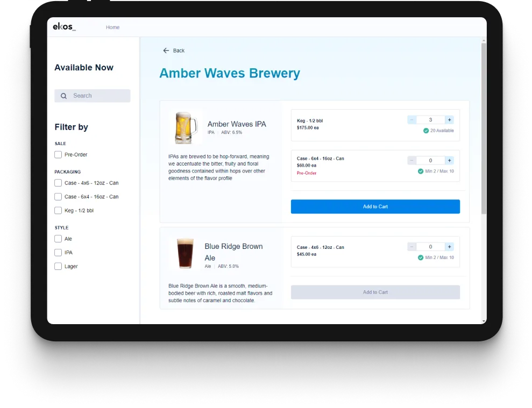The width and height of the screenshot is (532, 408).
Task: Click check icon beside Case 6x4 Min/Max
Action: coord(420,171)
